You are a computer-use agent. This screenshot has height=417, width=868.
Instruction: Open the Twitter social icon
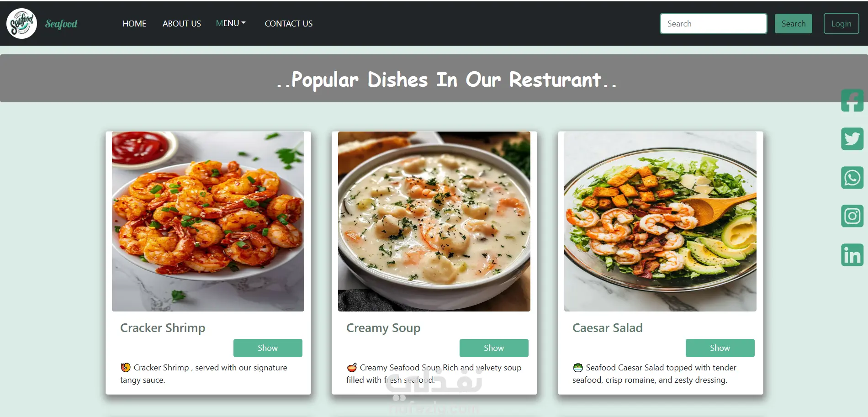[852, 139]
